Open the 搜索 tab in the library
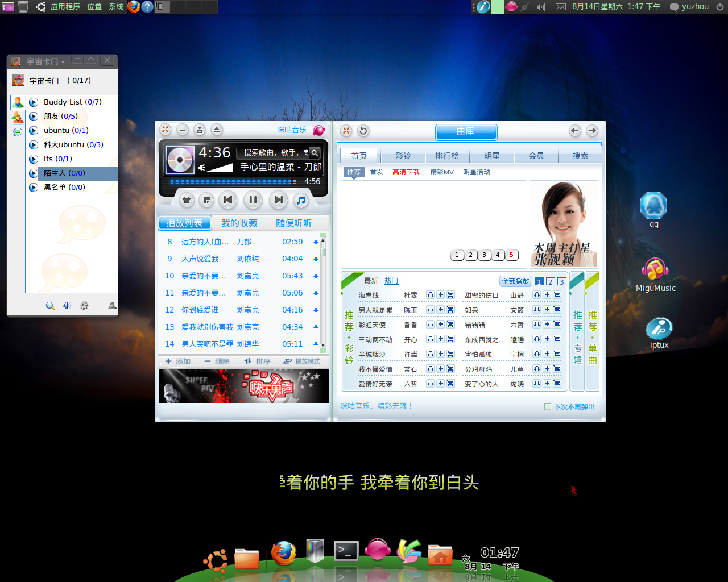This screenshot has height=582, width=728. point(581,156)
